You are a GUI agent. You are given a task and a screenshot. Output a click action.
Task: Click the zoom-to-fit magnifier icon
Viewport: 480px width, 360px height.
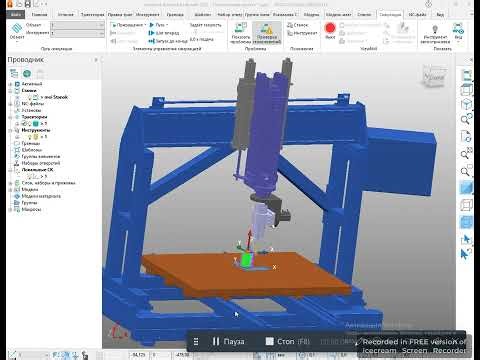click(x=467, y=153)
